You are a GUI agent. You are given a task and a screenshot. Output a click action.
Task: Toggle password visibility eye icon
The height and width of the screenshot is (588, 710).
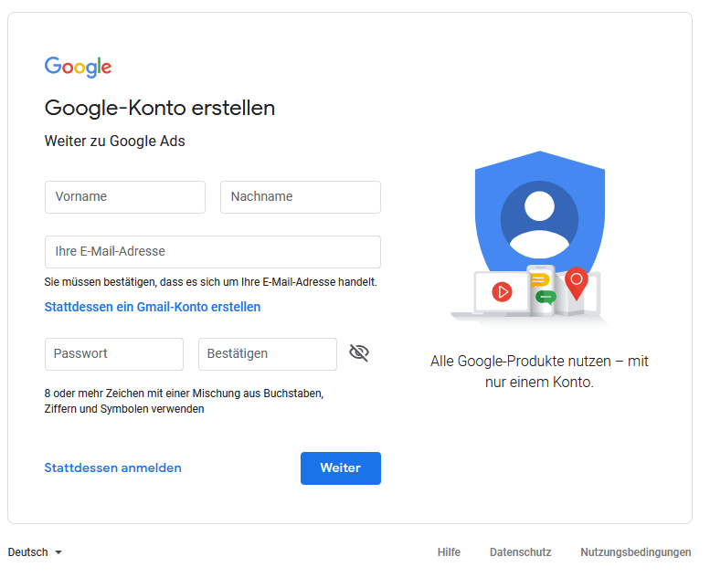pyautogui.click(x=359, y=353)
